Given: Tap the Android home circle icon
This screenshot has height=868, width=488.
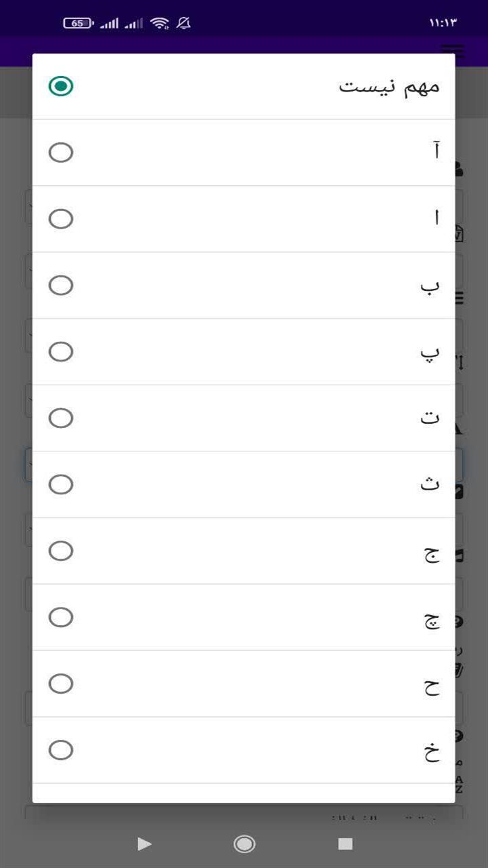Looking at the screenshot, I should (x=244, y=844).
